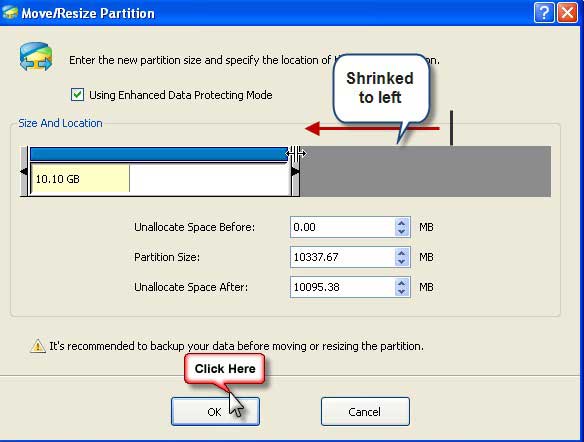Click the right partition edge arrow handle

[295, 172]
